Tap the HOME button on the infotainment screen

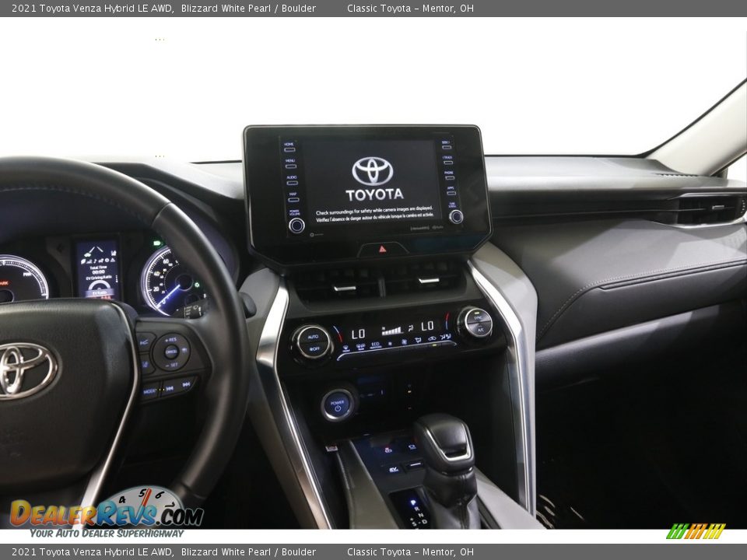coord(289,147)
